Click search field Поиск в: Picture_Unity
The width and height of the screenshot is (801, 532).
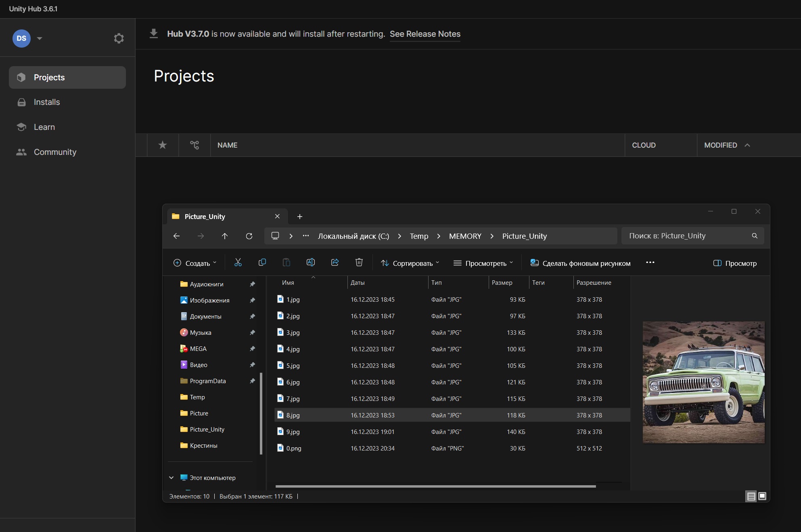pyautogui.click(x=692, y=236)
